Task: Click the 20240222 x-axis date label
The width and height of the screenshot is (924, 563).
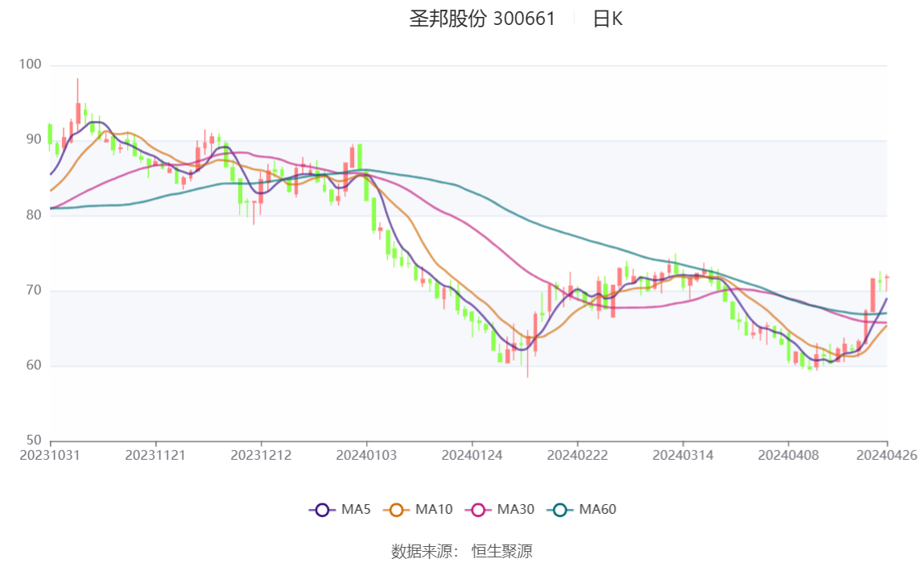Action: [578, 455]
